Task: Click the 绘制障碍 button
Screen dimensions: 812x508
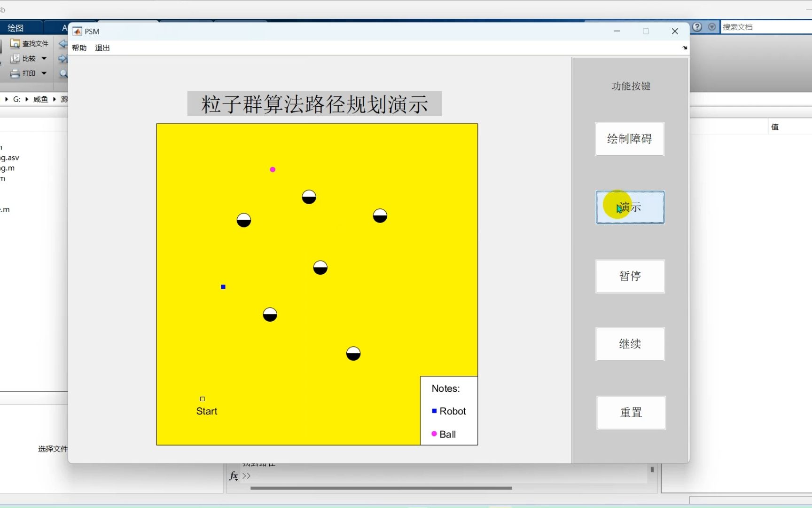Action: [x=630, y=139]
